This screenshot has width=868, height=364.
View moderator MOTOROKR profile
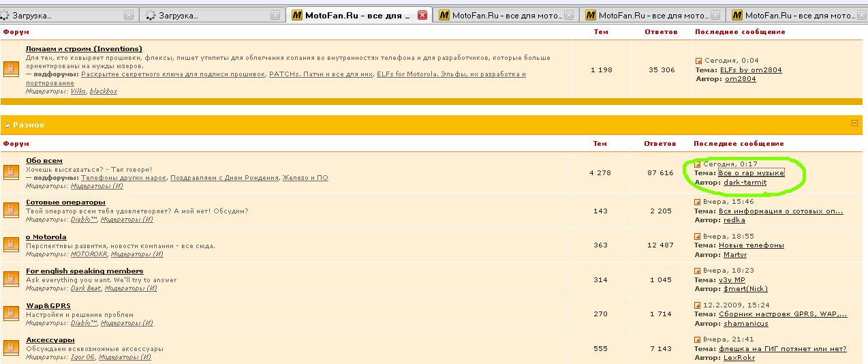pyautogui.click(x=89, y=254)
